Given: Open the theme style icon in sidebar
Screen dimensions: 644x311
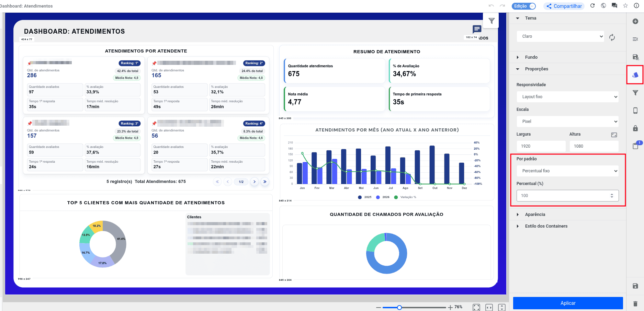Looking at the screenshot, I should tap(635, 75).
